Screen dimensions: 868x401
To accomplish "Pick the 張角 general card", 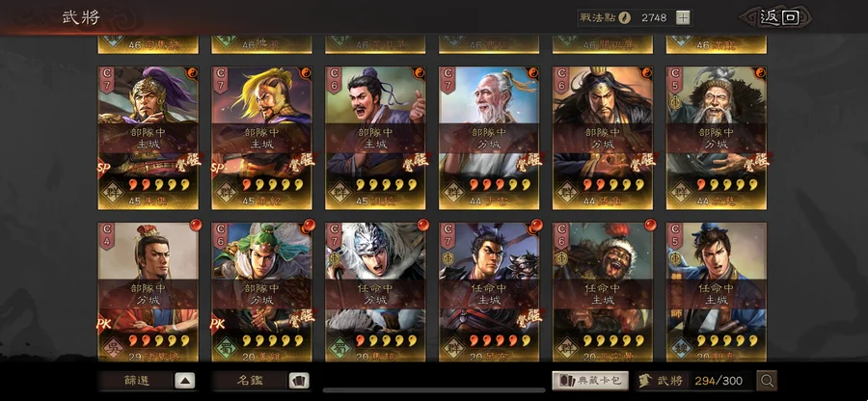I will pos(603,138).
